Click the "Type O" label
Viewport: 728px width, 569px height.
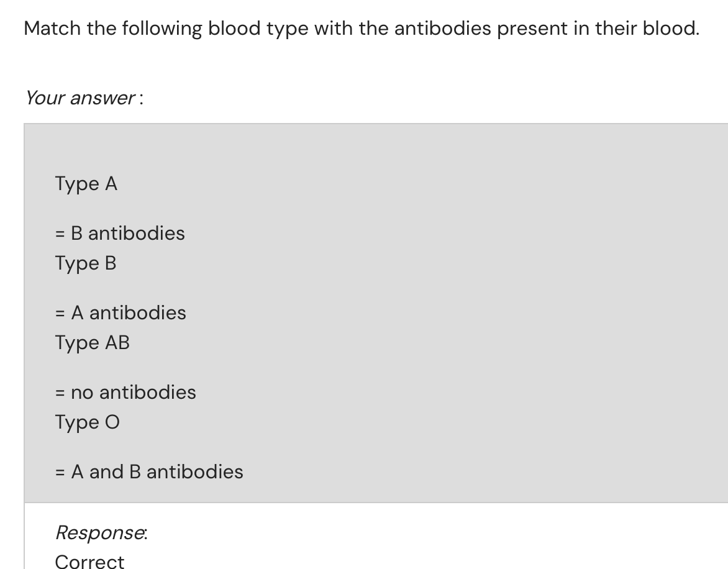87,422
